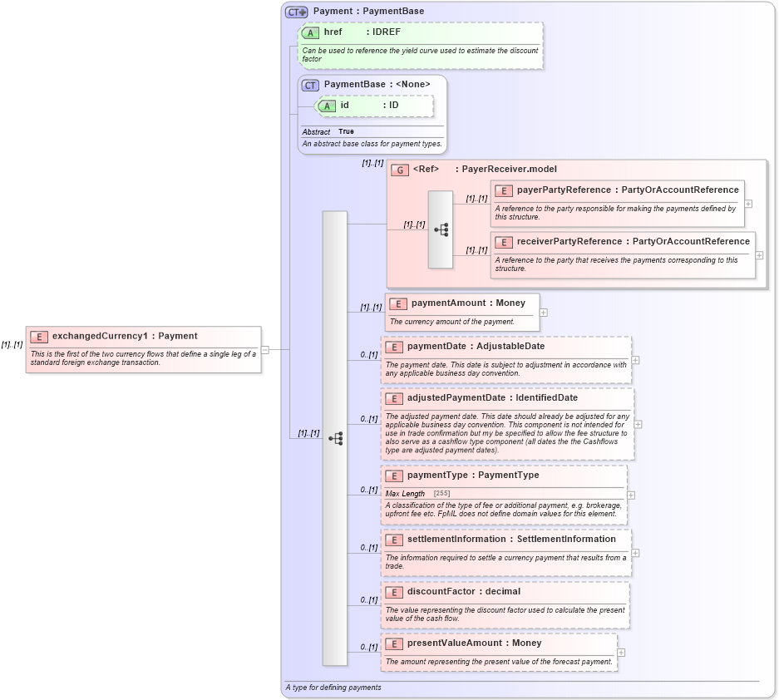Click the sequence compositor icon in the tall main bar
The height and width of the screenshot is (700, 779).
pos(336,439)
